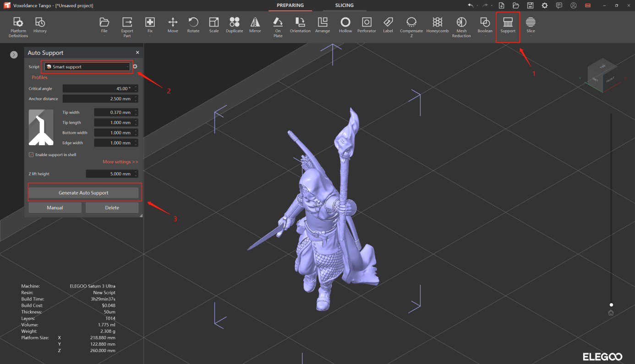The height and width of the screenshot is (364, 635).
Task: Select the Boolean tool
Action: [485, 25]
